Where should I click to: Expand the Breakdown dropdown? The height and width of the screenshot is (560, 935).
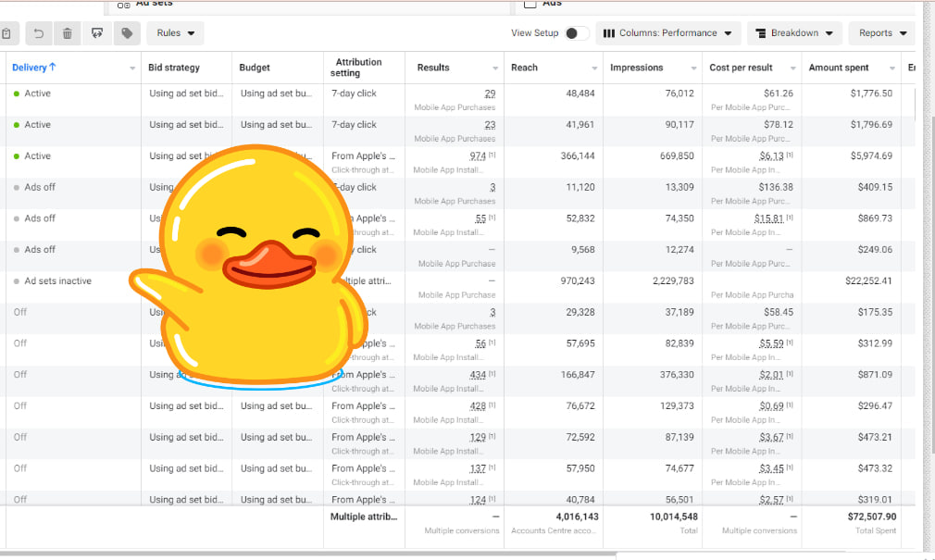tap(794, 33)
